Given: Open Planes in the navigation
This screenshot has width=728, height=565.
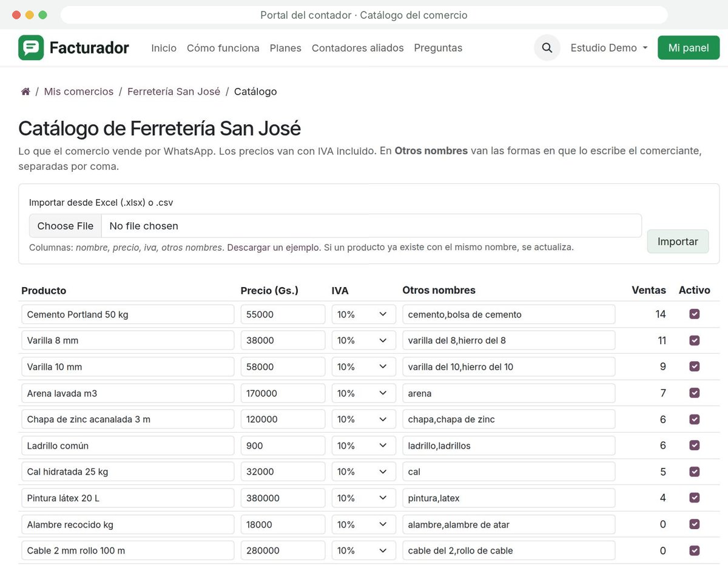Looking at the screenshot, I should pos(286,48).
